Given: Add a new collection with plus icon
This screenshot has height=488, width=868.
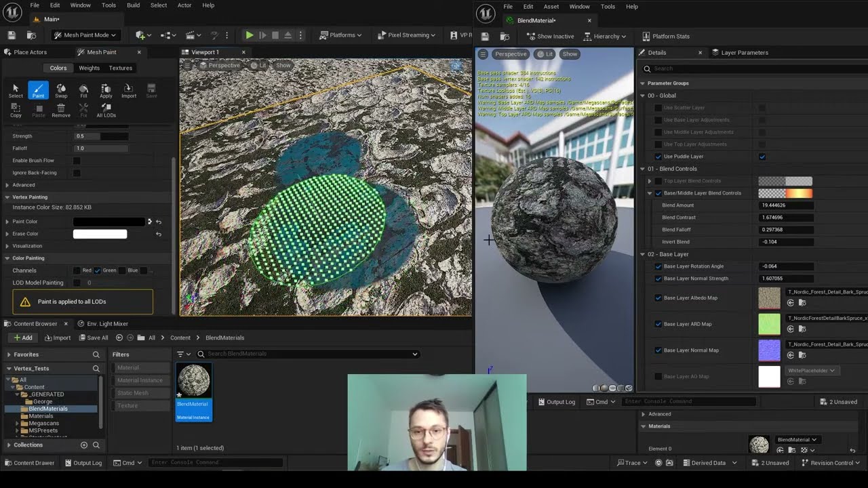Looking at the screenshot, I should tap(84, 445).
